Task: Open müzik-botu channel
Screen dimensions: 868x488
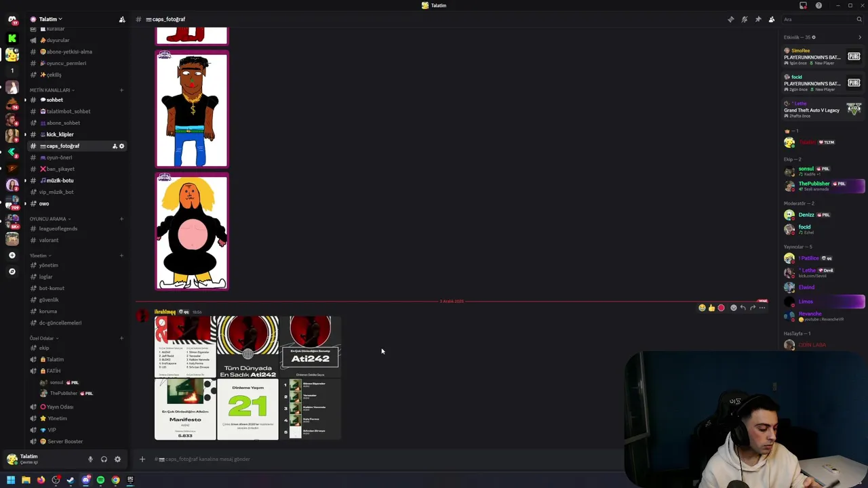Action: tap(77, 180)
